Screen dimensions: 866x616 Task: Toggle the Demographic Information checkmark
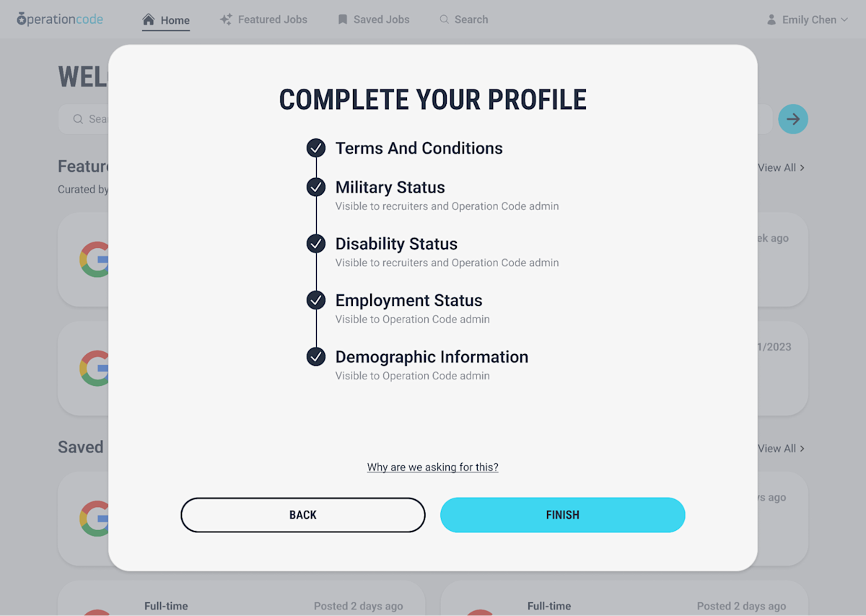pyautogui.click(x=315, y=356)
